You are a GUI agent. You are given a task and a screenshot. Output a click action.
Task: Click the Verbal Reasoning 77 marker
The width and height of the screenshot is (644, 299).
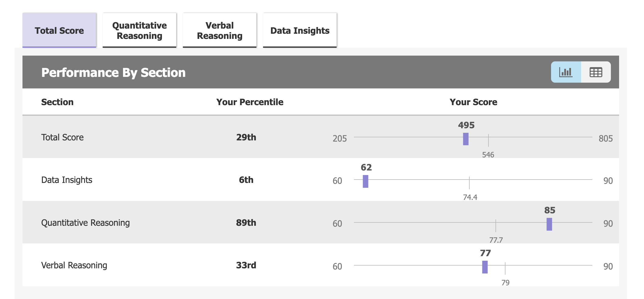pyautogui.click(x=485, y=267)
